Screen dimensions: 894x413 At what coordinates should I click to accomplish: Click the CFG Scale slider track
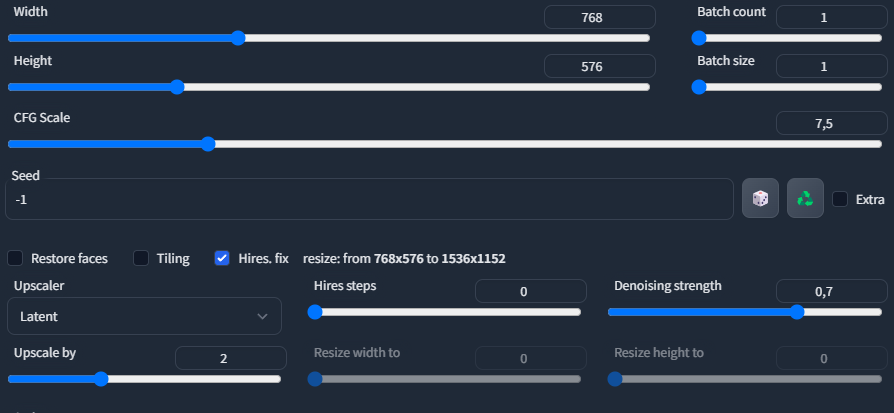[x=445, y=144]
